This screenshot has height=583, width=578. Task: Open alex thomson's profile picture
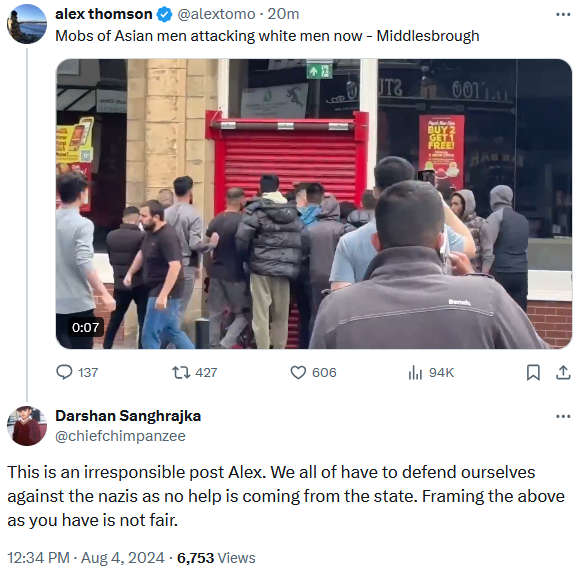(27, 24)
